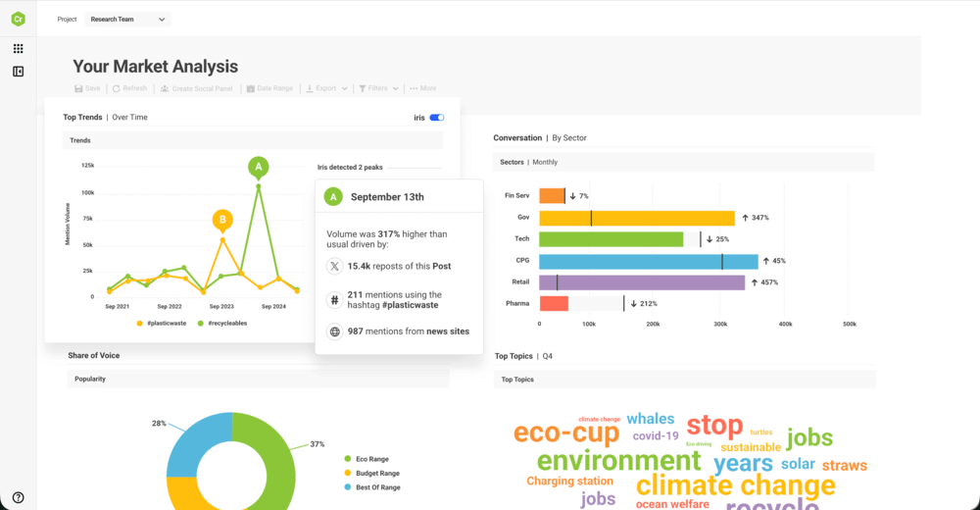Click covid-19 in word cloud
The image size is (980, 510).
656,436
